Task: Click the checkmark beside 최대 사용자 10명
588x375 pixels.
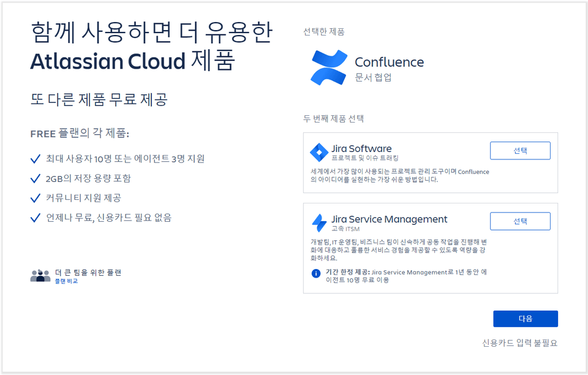Action: click(36, 159)
